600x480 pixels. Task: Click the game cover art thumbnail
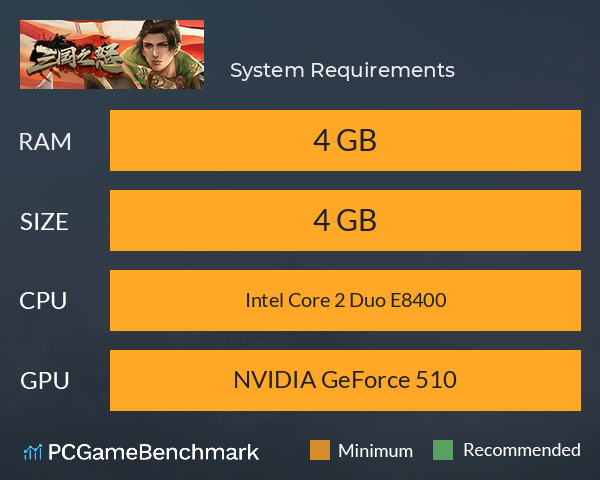point(112,54)
